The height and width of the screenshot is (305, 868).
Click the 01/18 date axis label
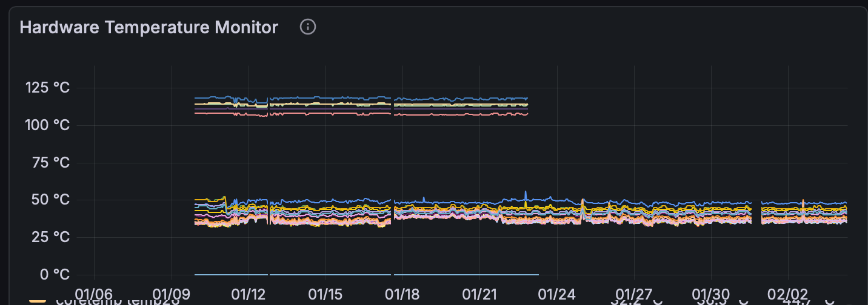tap(402, 294)
